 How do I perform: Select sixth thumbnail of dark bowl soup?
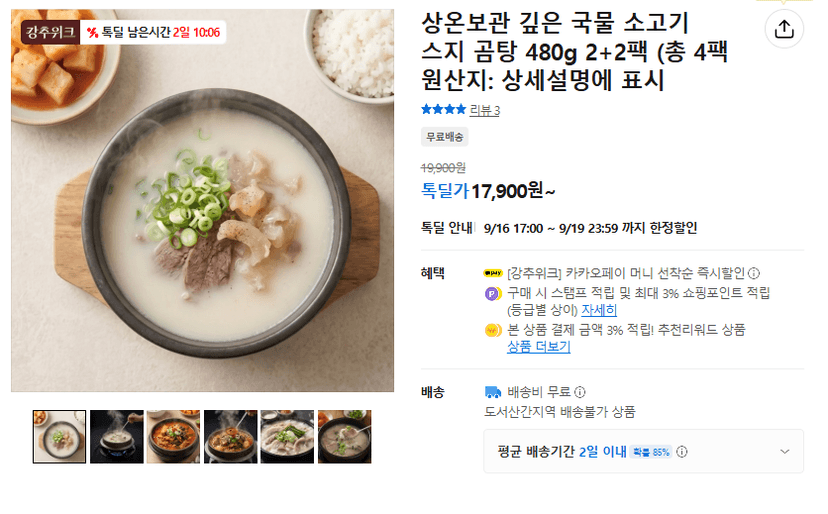click(x=344, y=437)
